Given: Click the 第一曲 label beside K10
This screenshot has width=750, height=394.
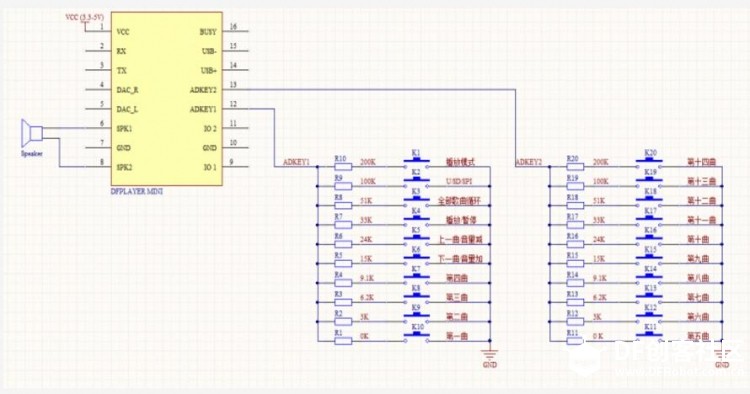Looking at the screenshot, I should [x=457, y=337].
